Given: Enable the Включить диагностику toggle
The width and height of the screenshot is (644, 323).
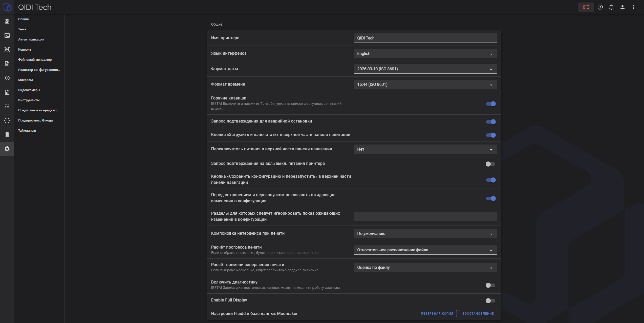Looking at the screenshot, I should click(x=490, y=285).
